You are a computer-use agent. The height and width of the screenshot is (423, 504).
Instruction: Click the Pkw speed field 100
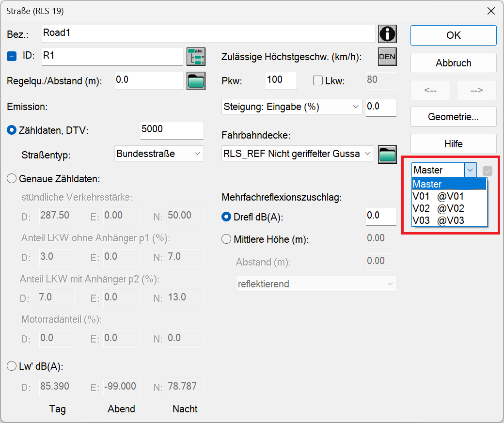[281, 81]
